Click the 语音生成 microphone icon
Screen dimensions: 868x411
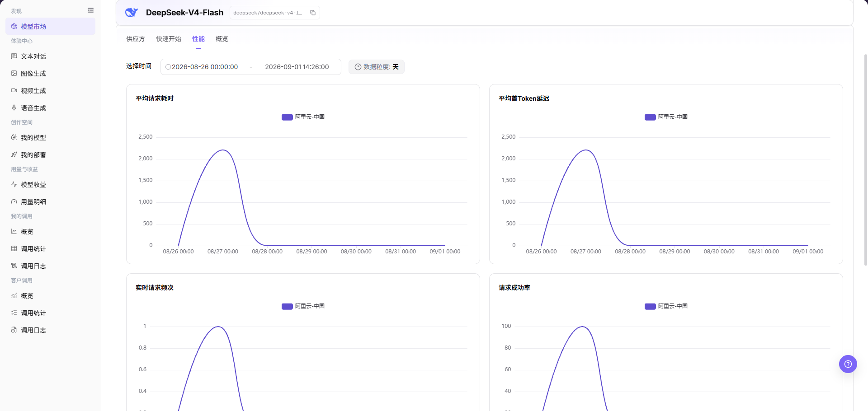pos(14,108)
